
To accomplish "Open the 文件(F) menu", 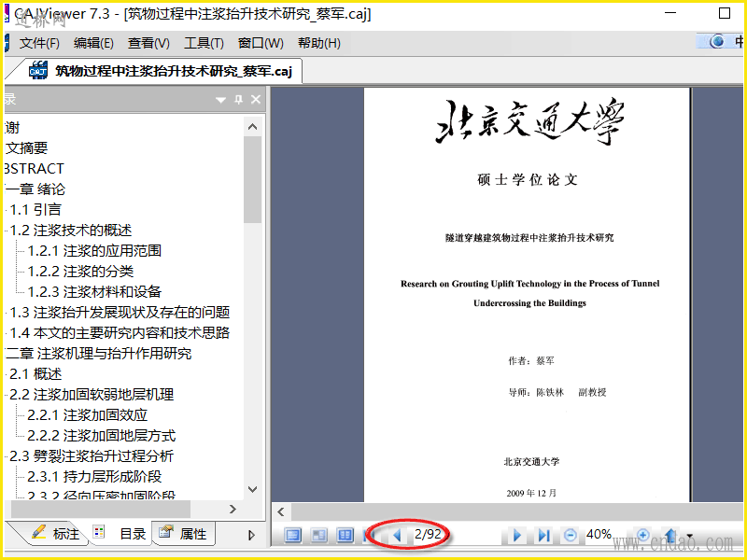I will click(x=39, y=43).
